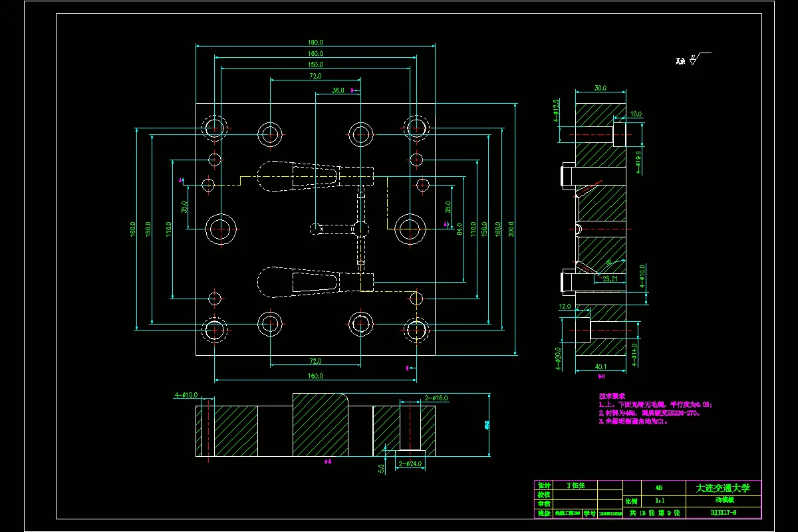Select the 2-ø16.0 hole callout
This screenshot has width=798, height=532.
click(x=436, y=398)
